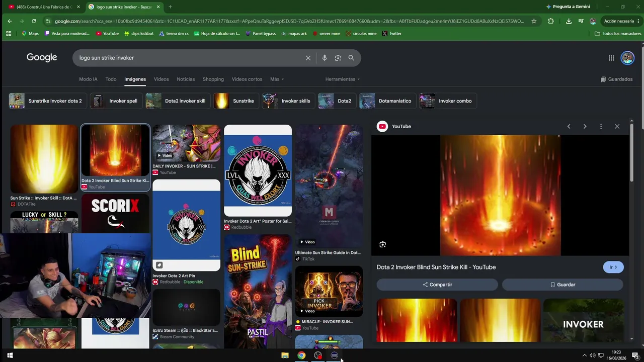Submit search with the magnifier icon

coord(351,58)
